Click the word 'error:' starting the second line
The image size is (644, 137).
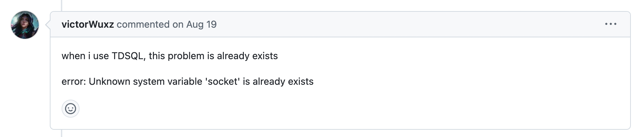74,81
